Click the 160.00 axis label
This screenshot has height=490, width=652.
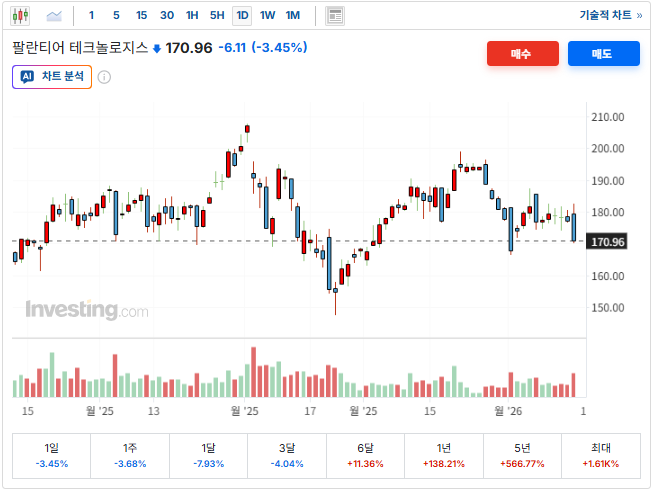pos(608,276)
